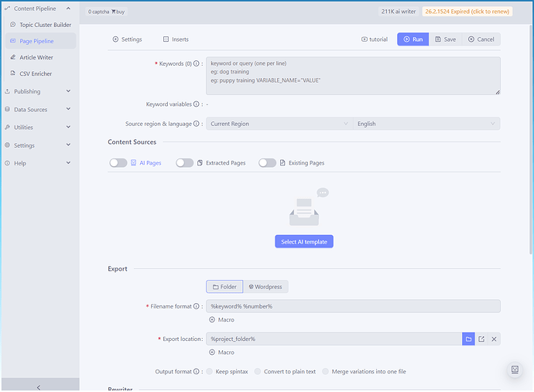Viewport: 534px width, 392px height.
Task: Click the Select AI template button
Action: pyautogui.click(x=303, y=242)
